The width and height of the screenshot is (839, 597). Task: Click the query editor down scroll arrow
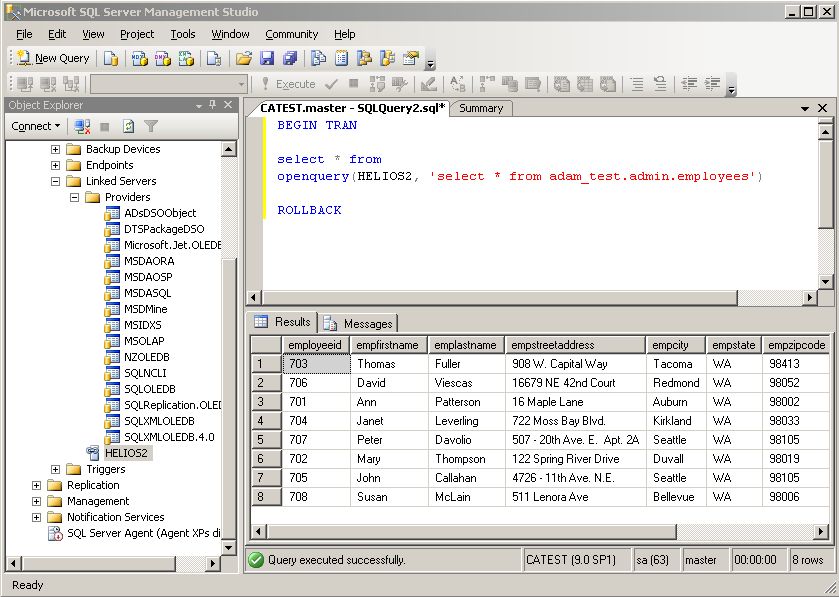pos(825,282)
